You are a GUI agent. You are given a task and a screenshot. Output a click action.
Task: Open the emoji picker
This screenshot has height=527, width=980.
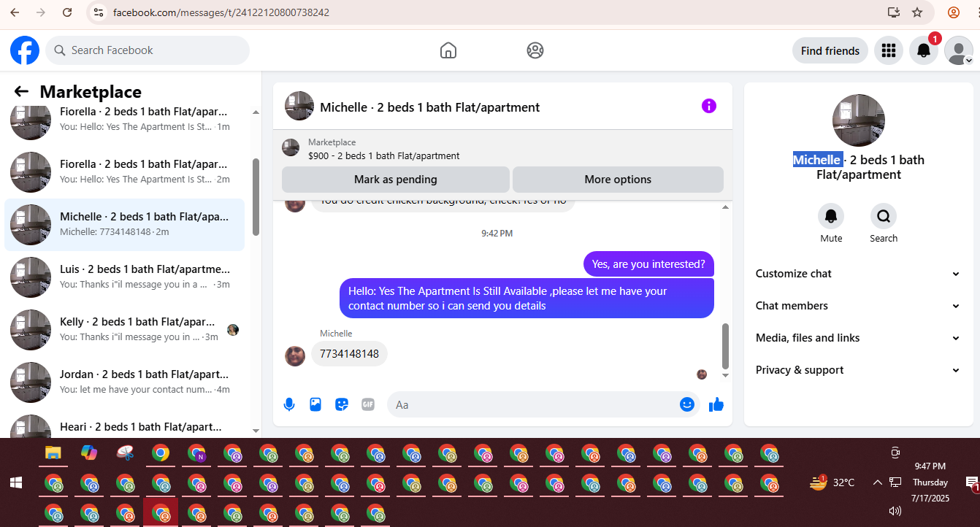click(687, 404)
